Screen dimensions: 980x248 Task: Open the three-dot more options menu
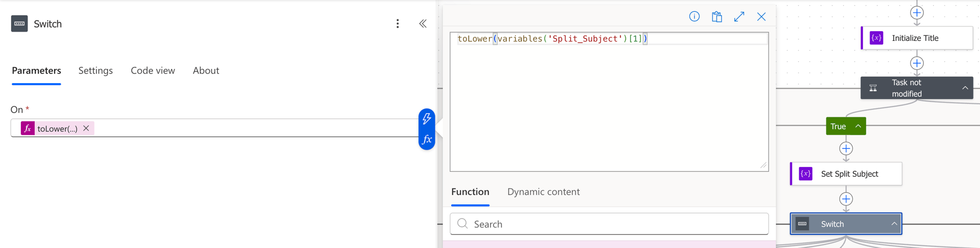click(x=398, y=23)
